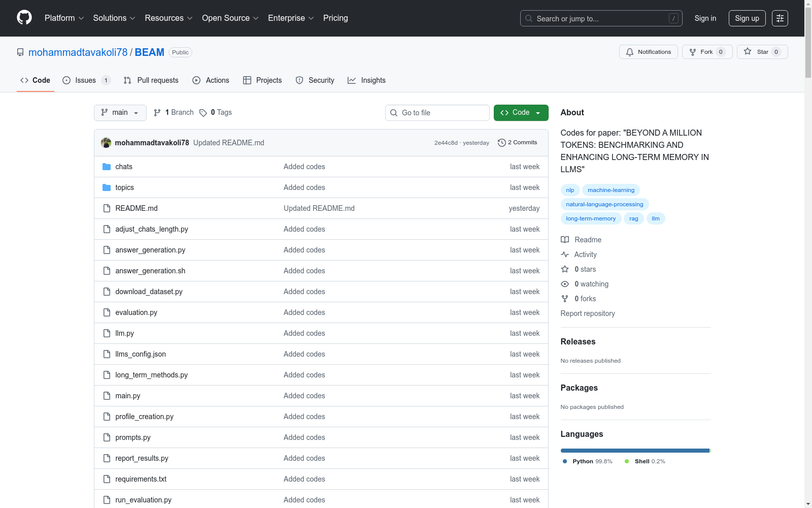Expand the green Code dropdown button
Viewport: 812px width, 508px height.
tap(521, 113)
